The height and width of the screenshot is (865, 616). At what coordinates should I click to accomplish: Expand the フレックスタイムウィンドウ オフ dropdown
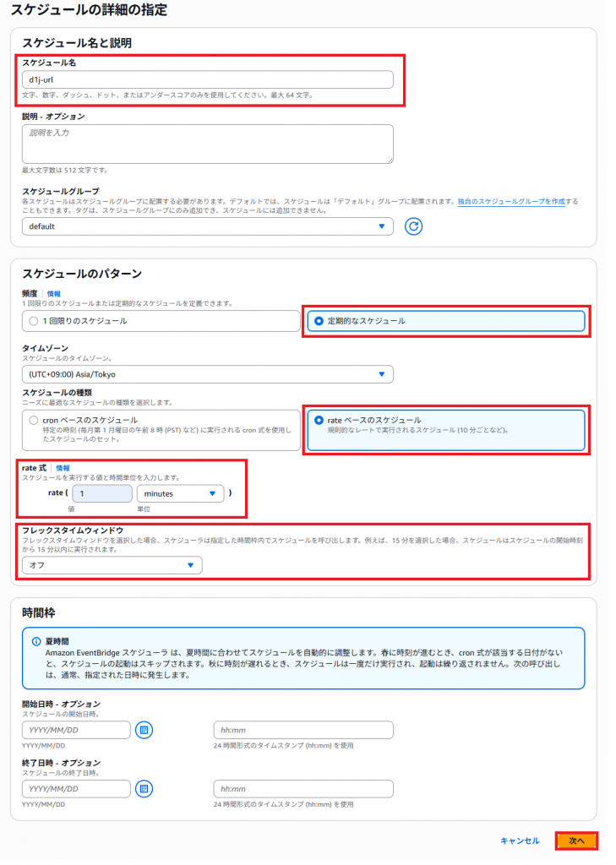click(112, 565)
